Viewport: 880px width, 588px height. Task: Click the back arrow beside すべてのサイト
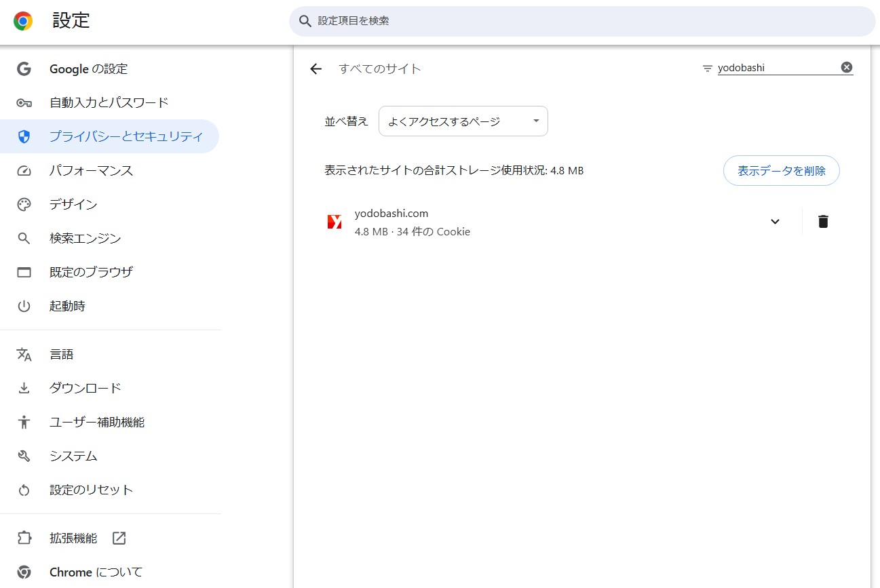(315, 68)
